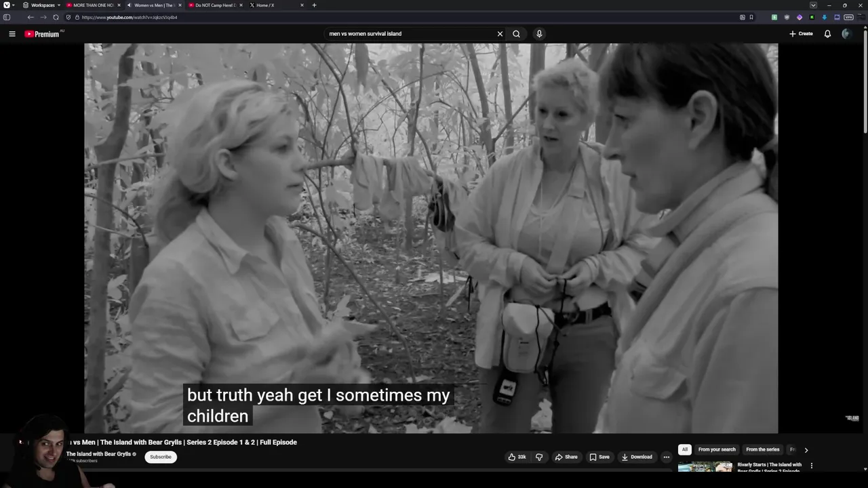Show more filter chips with right arrow
This screenshot has height=488, width=868.
[x=806, y=449]
